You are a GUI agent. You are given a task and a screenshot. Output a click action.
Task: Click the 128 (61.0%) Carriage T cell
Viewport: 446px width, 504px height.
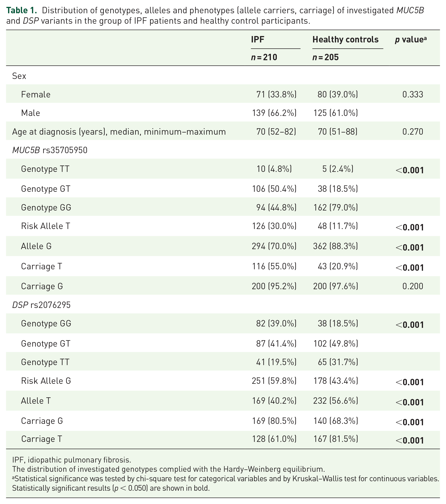pyautogui.click(x=274, y=439)
